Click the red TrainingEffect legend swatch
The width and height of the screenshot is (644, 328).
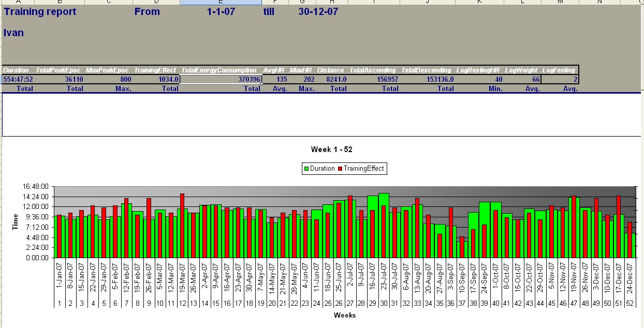point(340,169)
